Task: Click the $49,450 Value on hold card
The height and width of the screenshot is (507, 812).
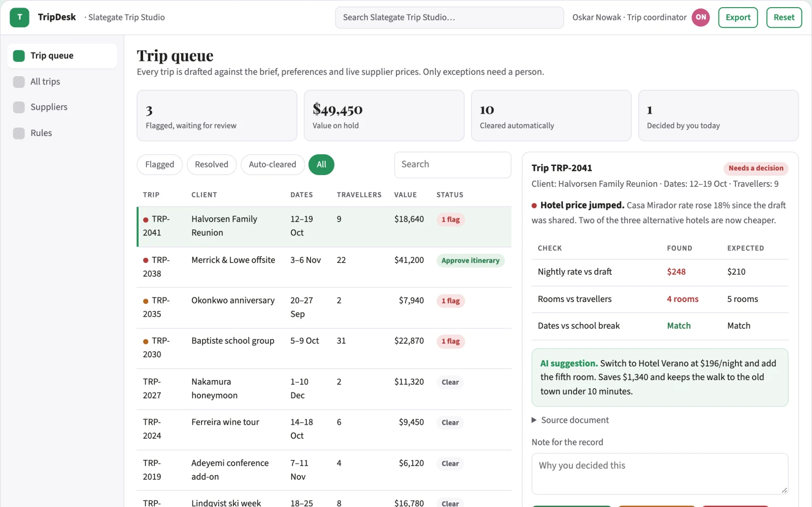Action: click(384, 116)
